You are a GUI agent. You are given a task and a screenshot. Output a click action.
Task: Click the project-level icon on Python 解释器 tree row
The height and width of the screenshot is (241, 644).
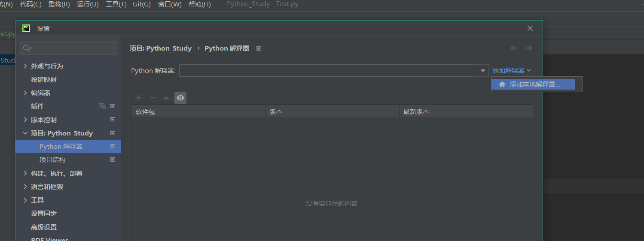coord(113,146)
